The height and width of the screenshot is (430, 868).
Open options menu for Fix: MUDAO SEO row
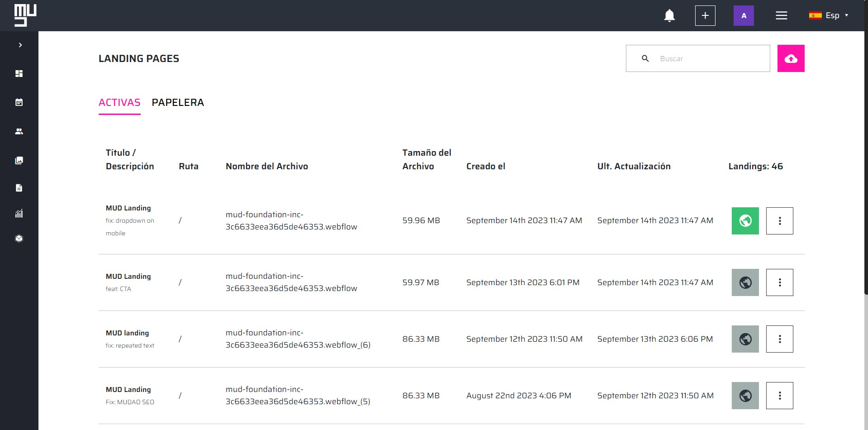point(780,396)
